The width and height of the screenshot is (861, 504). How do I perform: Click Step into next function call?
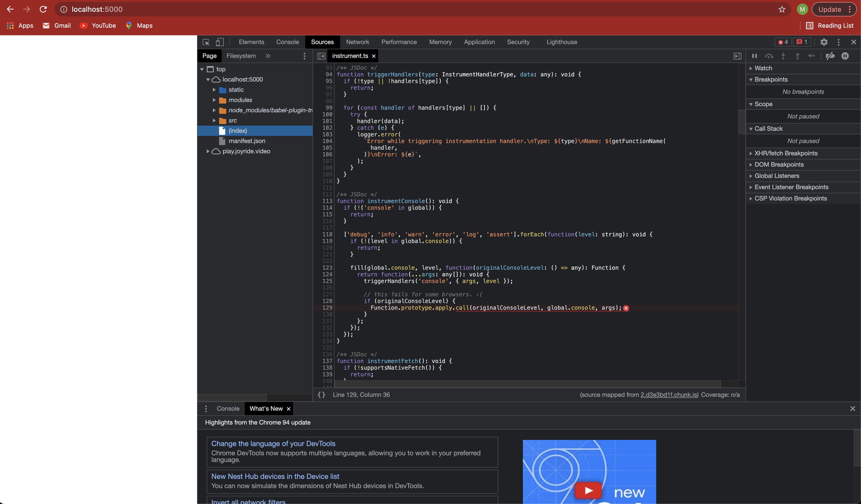coord(783,56)
